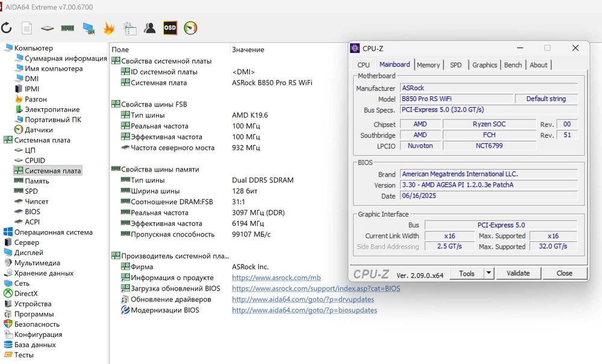Expand Тесты category
The height and width of the screenshot is (364, 602).
24,355
